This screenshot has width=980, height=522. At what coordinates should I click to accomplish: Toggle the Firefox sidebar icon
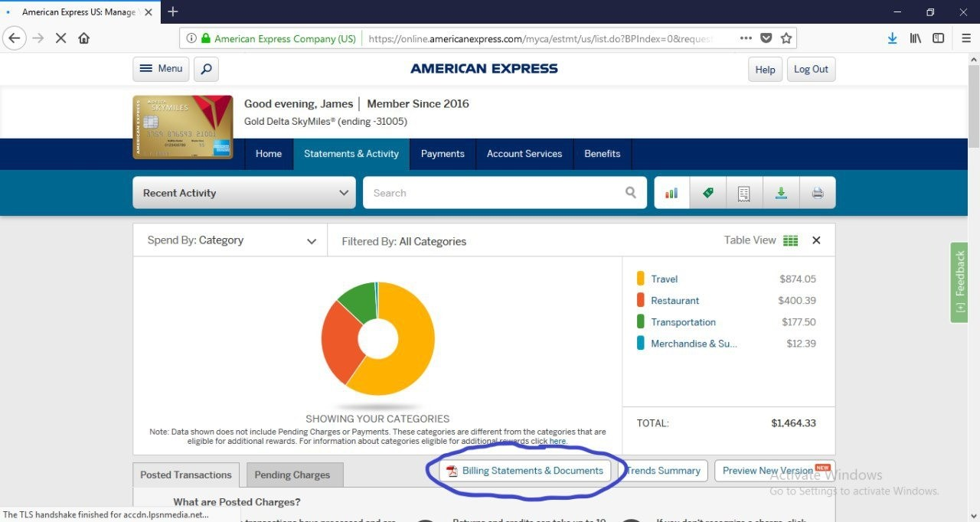point(938,38)
